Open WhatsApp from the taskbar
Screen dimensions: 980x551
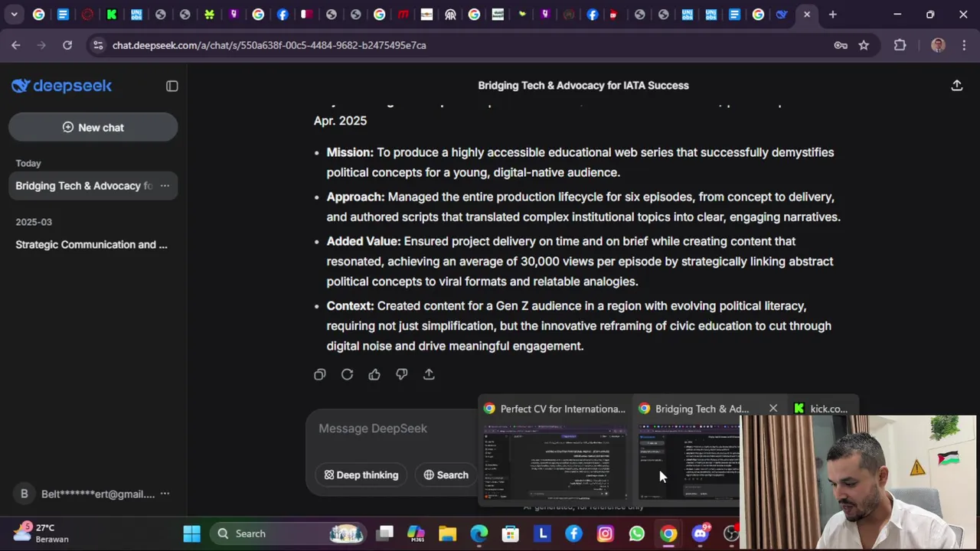pos(637,533)
